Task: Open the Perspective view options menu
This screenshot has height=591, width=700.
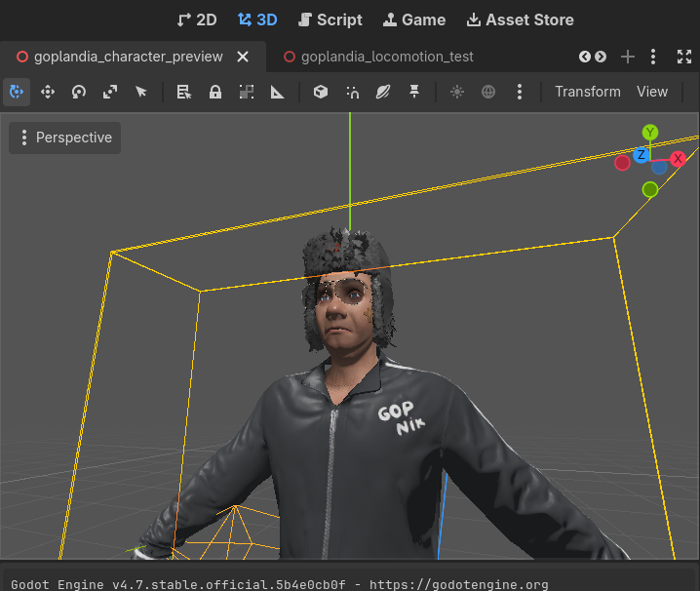Action: pyautogui.click(x=65, y=138)
